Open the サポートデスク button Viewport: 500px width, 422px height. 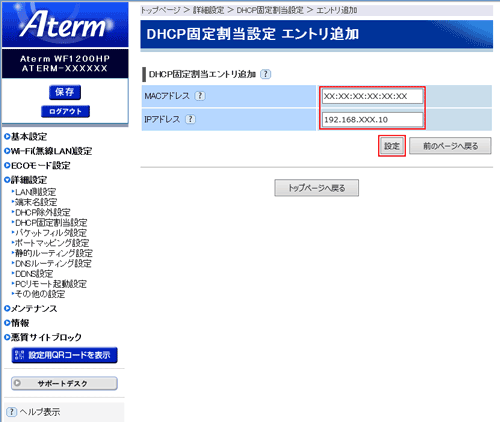point(64,383)
